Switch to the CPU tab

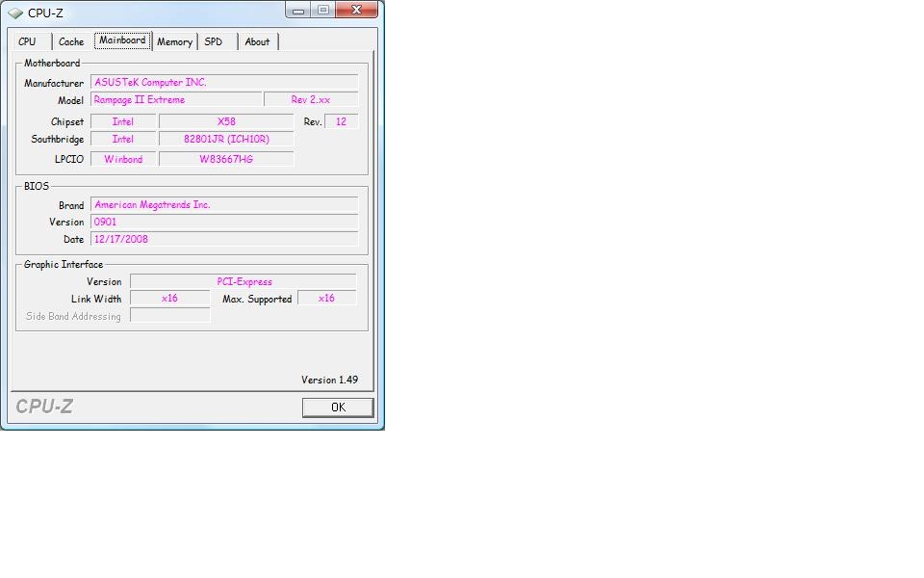(x=27, y=41)
